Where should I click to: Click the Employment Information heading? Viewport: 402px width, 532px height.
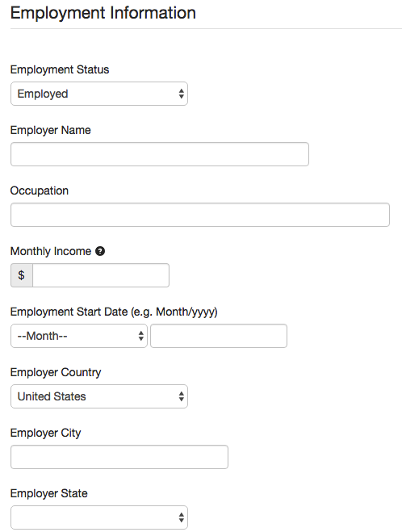coord(103,13)
